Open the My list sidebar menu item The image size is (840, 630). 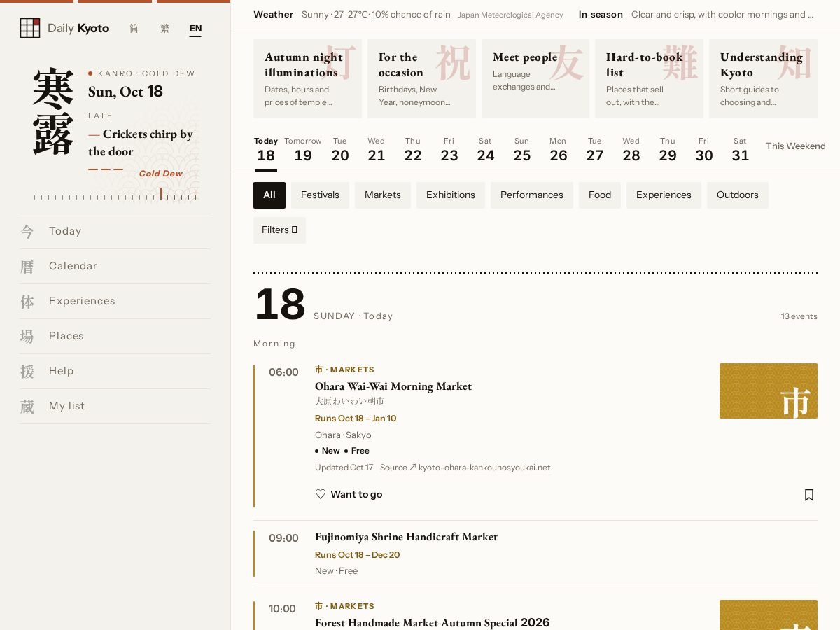(x=115, y=406)
